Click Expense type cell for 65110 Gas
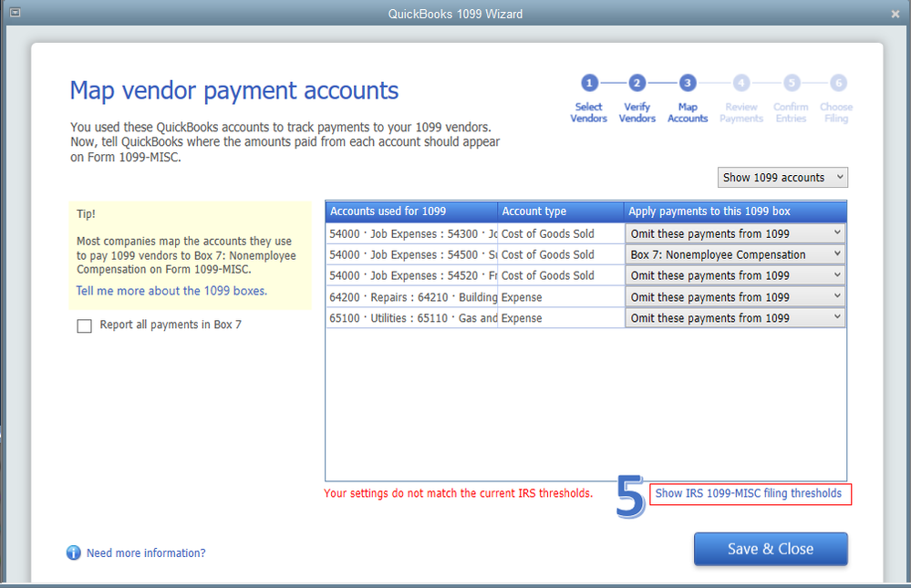Image resolution: width=911 pixels, height=588 pixels. tap(561, 318)
